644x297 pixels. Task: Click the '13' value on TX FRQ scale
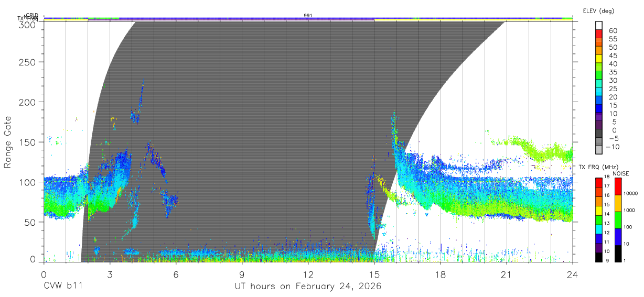click(x=607, y=223)
